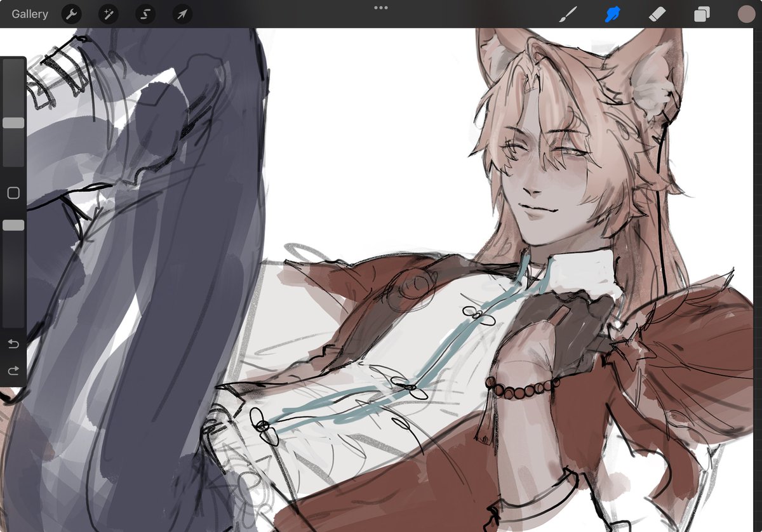Image resolution: width=762 pixels, height=532 pixels.
Task: Adjust the brush opacity slider handle
Action: (x=13, y=225)
